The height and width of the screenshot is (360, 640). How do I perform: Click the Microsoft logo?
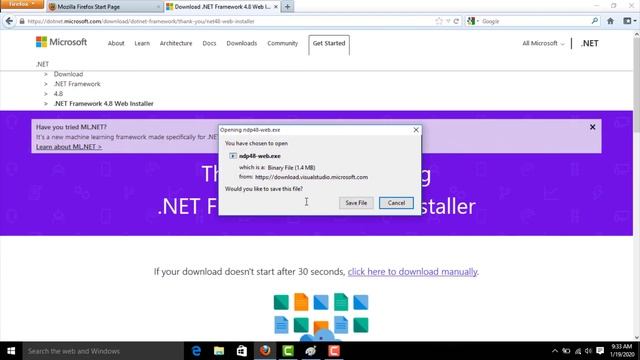click(61, 42)
